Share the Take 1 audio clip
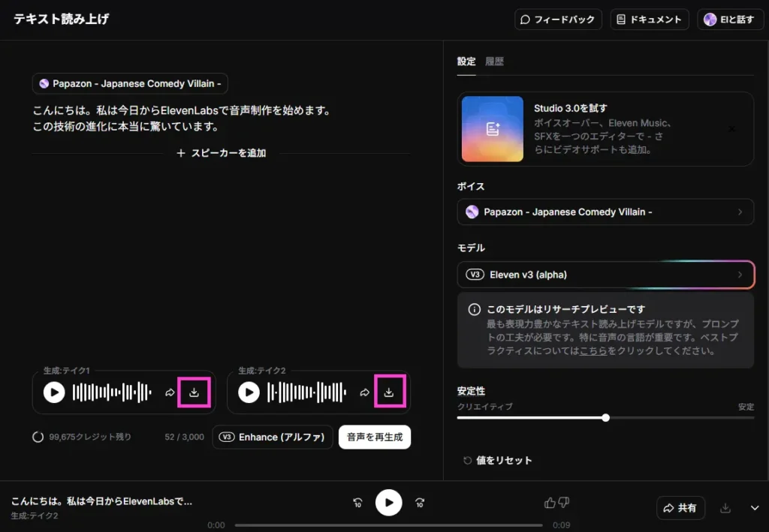The image size is (769, 532). tap(170, 392)
